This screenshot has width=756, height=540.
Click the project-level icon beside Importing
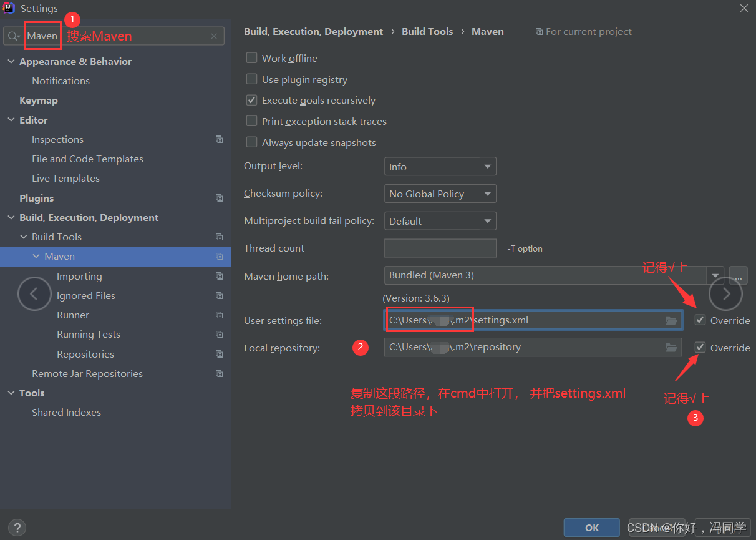[x=219, y=276]
